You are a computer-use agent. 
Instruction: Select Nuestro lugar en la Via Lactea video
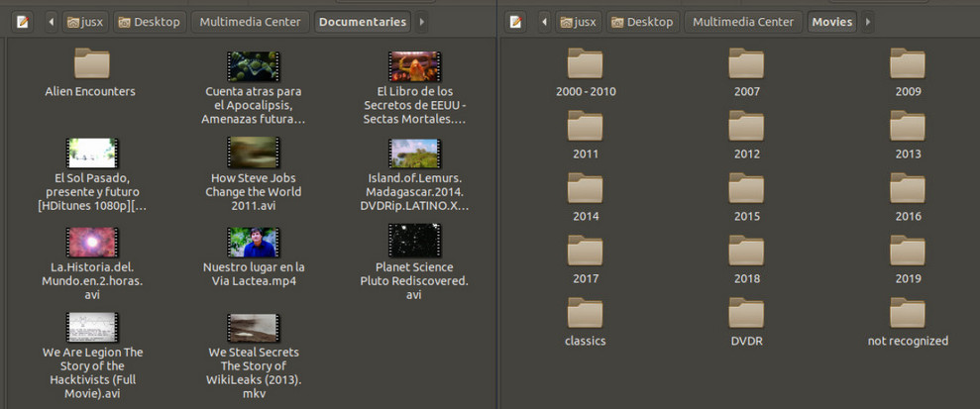pos(253,242)
